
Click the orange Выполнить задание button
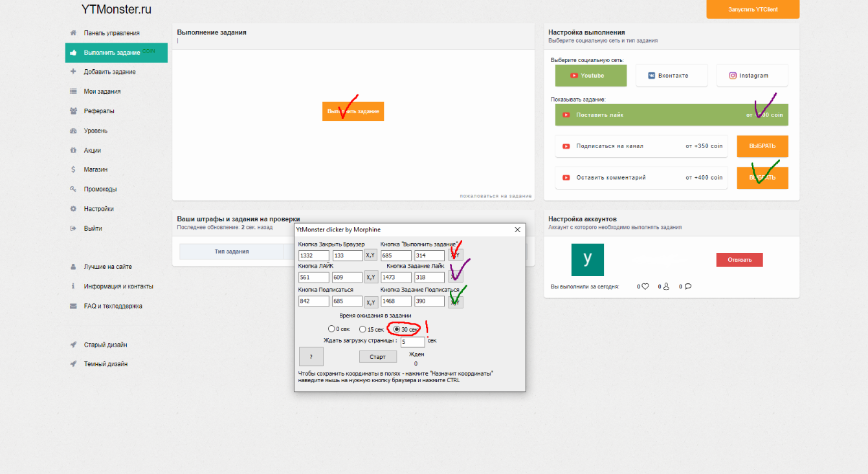[x=353, y=111]
